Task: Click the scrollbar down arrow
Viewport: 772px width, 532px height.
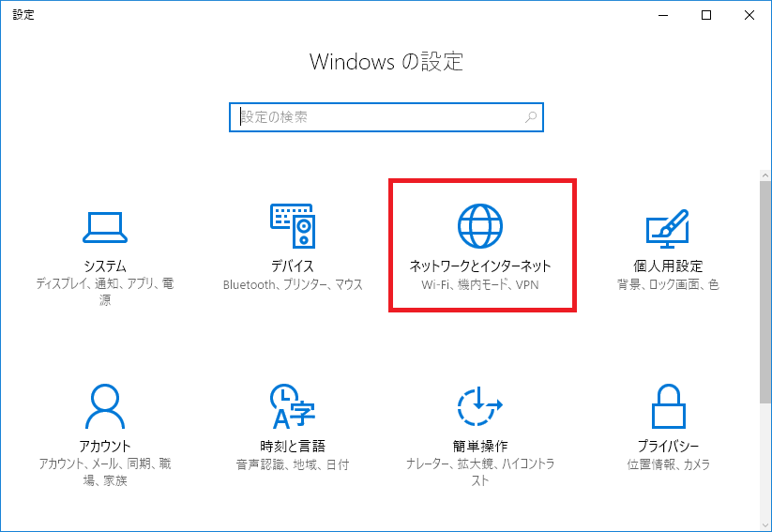Action: click(x=765, y=525)
